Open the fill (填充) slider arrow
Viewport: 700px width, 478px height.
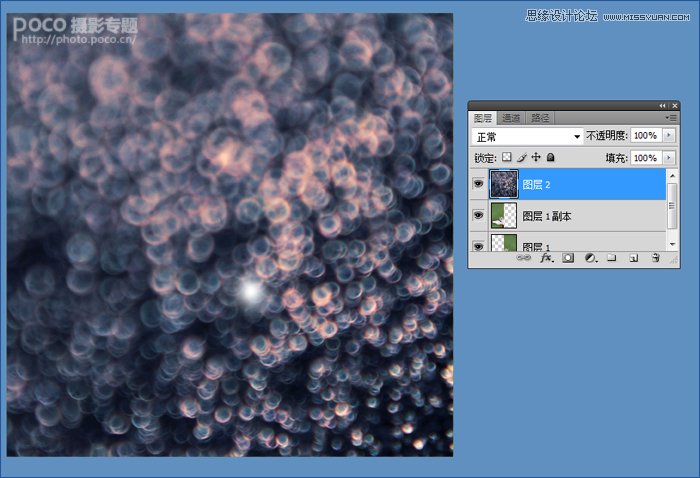[x=669, y=158]
